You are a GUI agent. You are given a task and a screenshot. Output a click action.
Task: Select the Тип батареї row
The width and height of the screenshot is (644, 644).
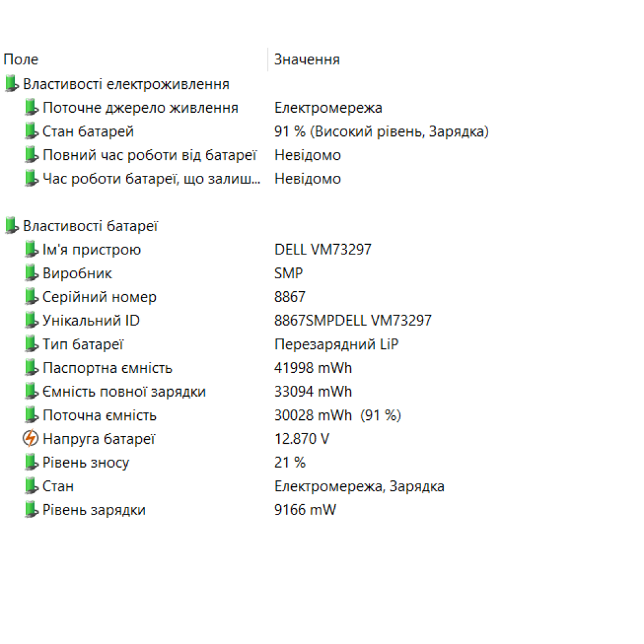pos(83,345)
